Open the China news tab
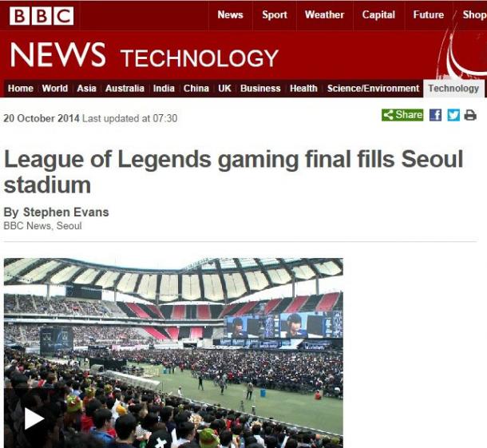This screenshot has height=448, width=487. pyautogui.click(x=196, y=89)
